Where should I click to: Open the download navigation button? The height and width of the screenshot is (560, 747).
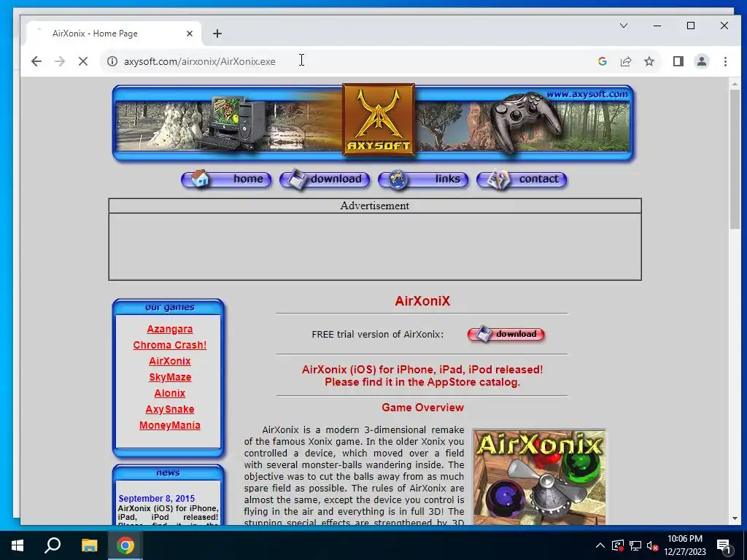[x=325, y=179]
